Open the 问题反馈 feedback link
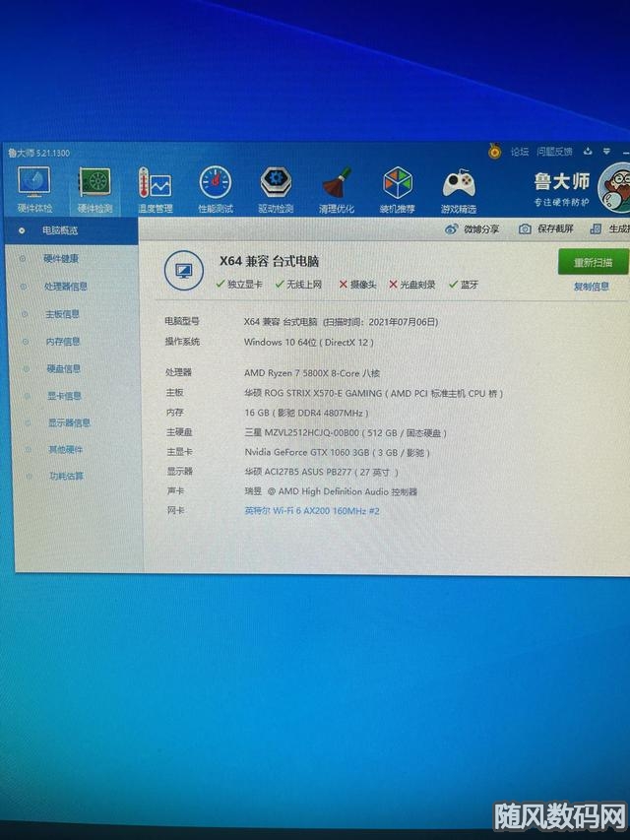 [x=554, y=152]
